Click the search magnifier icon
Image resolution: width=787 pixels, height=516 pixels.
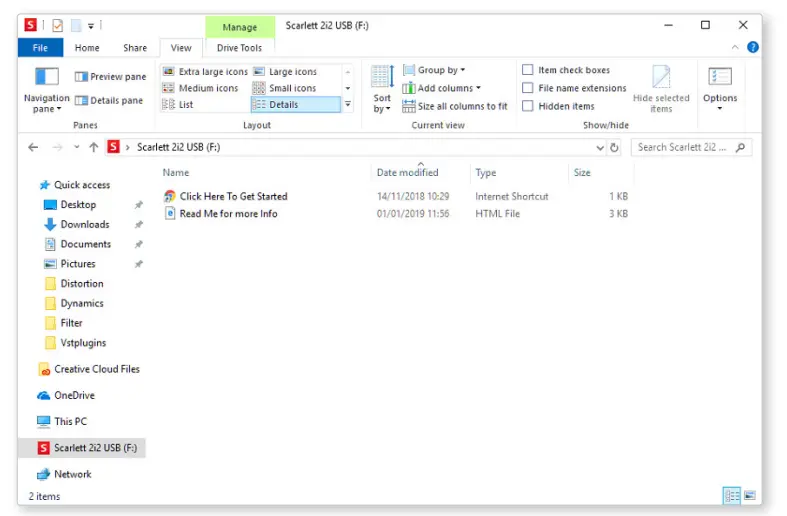740,147
